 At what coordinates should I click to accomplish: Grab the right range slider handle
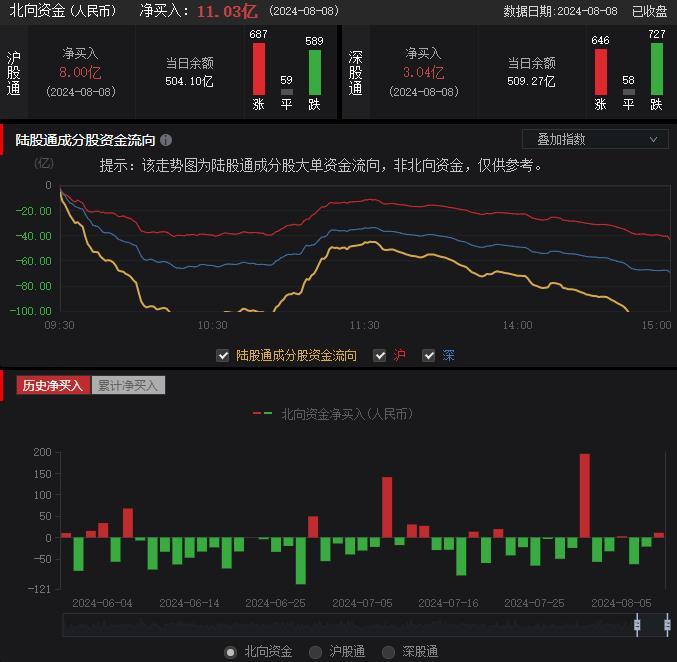[x=668, y=625]
